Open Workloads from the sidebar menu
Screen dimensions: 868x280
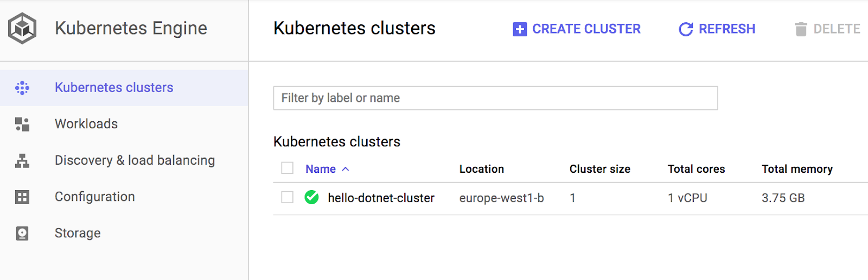(x=86, y=124)
